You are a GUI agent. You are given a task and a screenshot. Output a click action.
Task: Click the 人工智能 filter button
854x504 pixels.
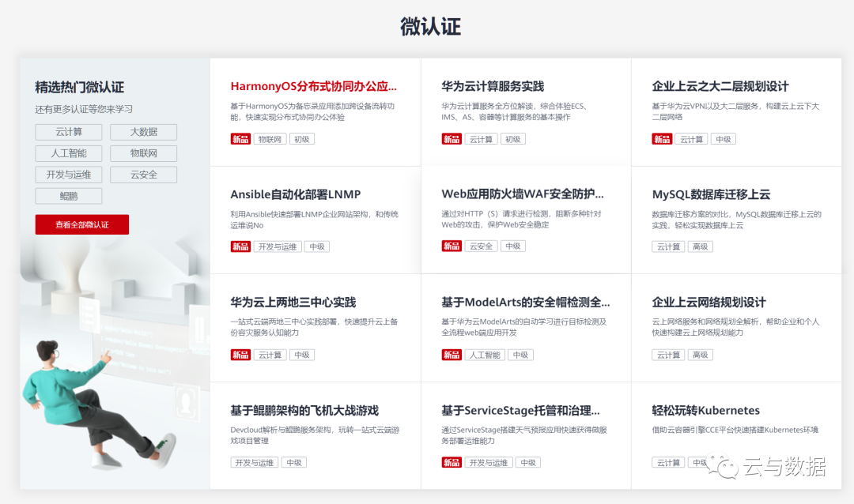(x=68, y=153)
